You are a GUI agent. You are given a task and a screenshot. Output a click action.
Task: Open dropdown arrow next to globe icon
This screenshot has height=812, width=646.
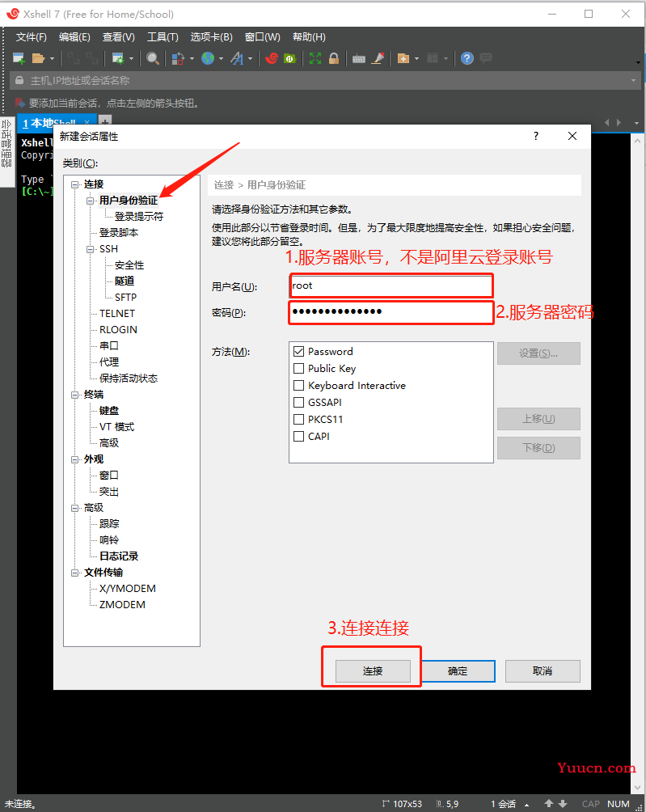221,59
